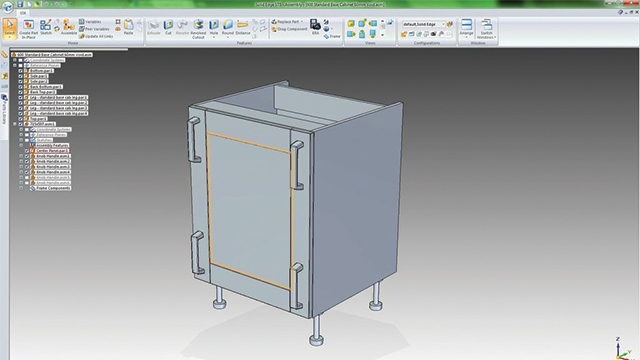Click the Replace Part command
This screenshot has width=640, height=360.
tap(286, 22)
